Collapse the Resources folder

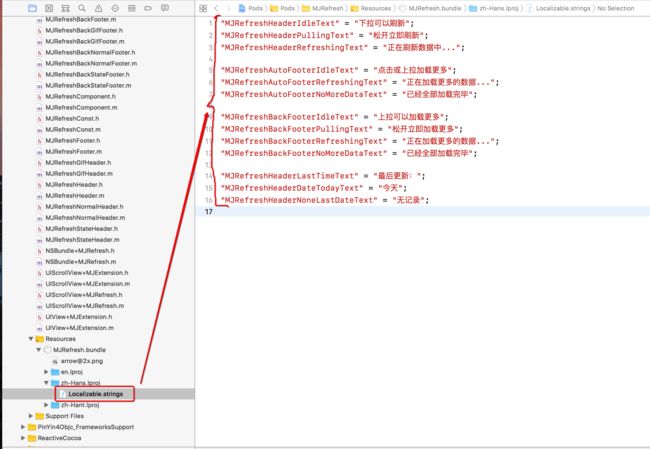point(31,339)
